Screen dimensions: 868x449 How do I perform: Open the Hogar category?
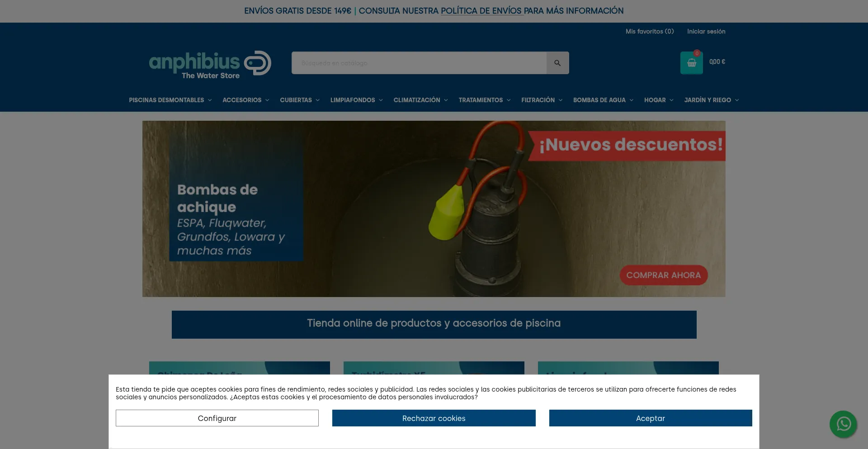click(655, 100)
